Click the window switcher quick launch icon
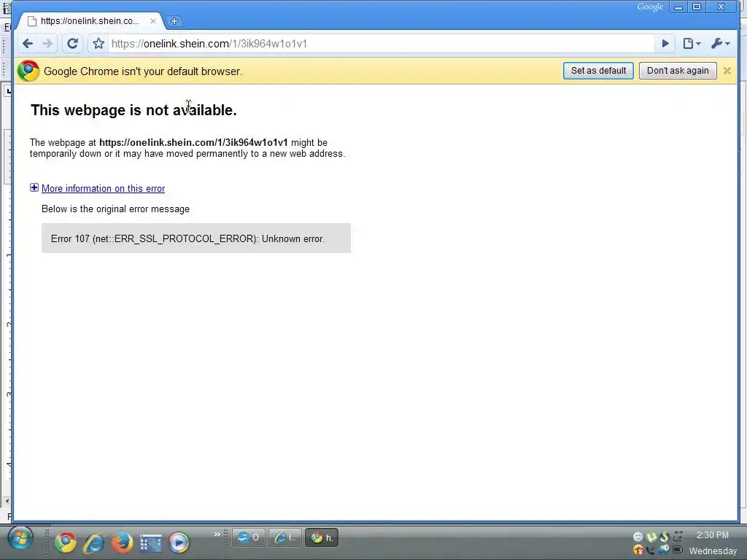 click(150, 542)
